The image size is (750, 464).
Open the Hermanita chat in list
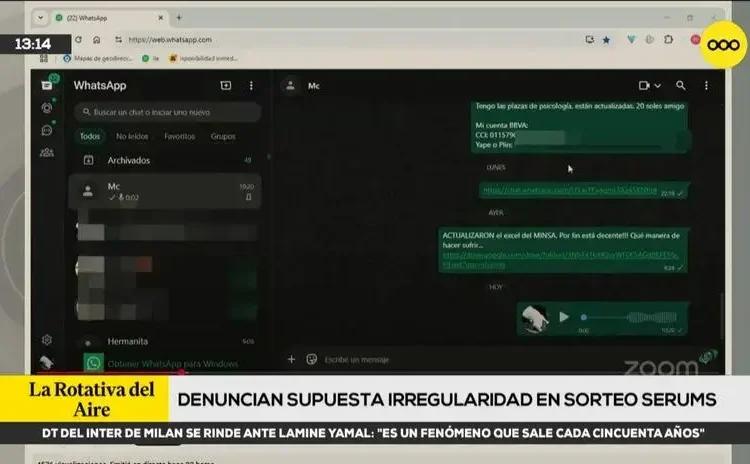(x=165, y=342)
